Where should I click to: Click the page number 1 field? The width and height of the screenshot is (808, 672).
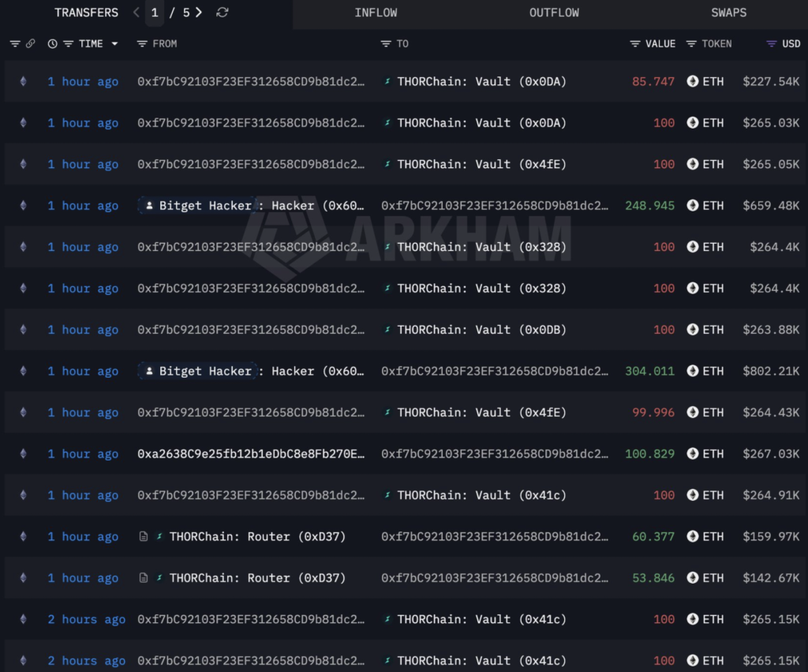(155, 13)
